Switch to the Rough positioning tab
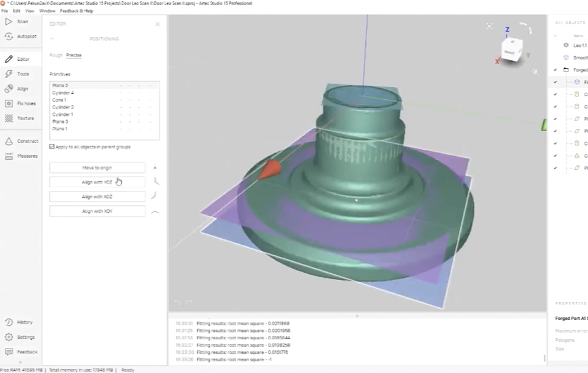This screenshot has height=373, width=588. pos(56,55)
